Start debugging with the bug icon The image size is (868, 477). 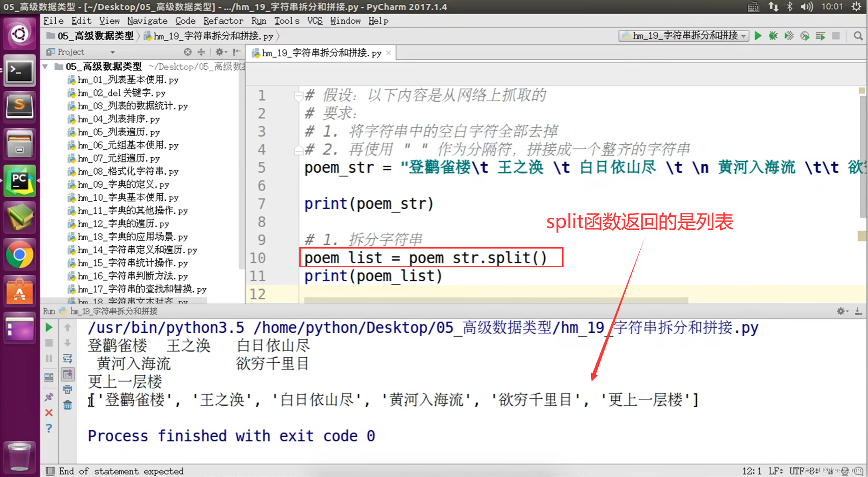click(x=774, y=36)
